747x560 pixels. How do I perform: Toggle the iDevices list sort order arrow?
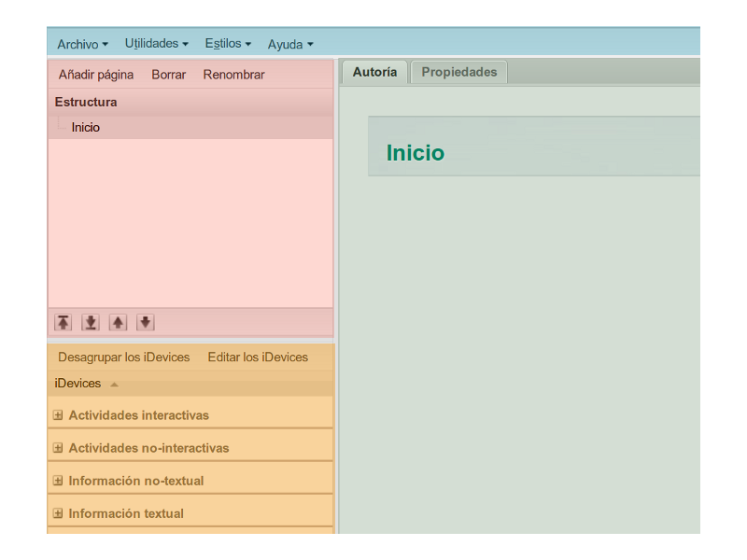[116, 384]
